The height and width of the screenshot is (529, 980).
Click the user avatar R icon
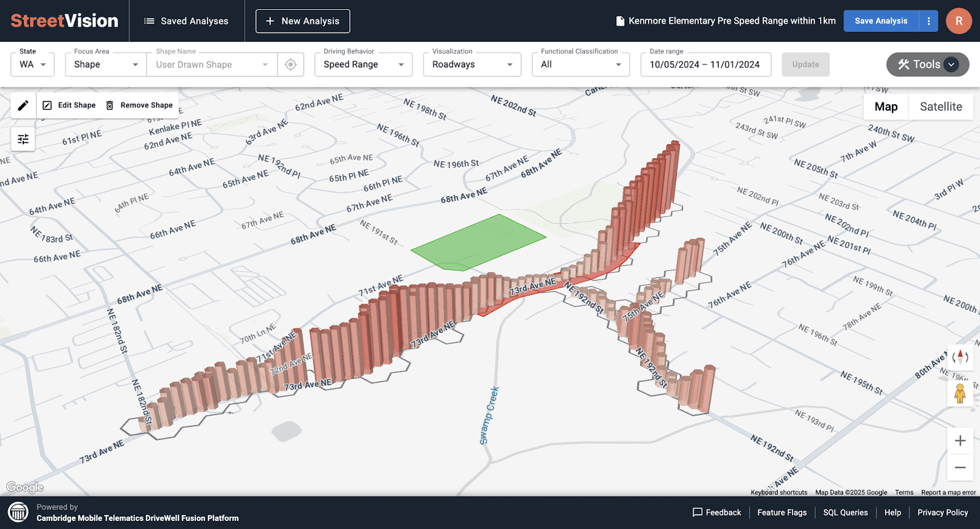[x=959, y=21]
